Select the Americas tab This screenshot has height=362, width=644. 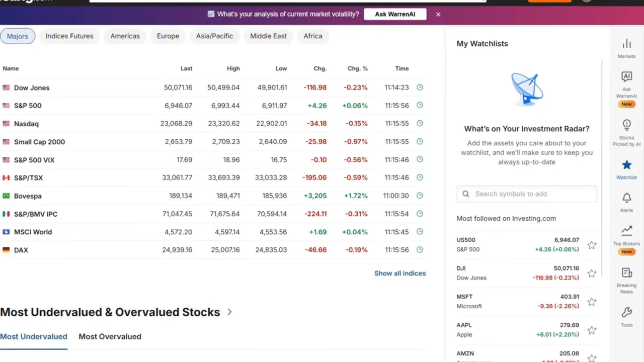125,36
